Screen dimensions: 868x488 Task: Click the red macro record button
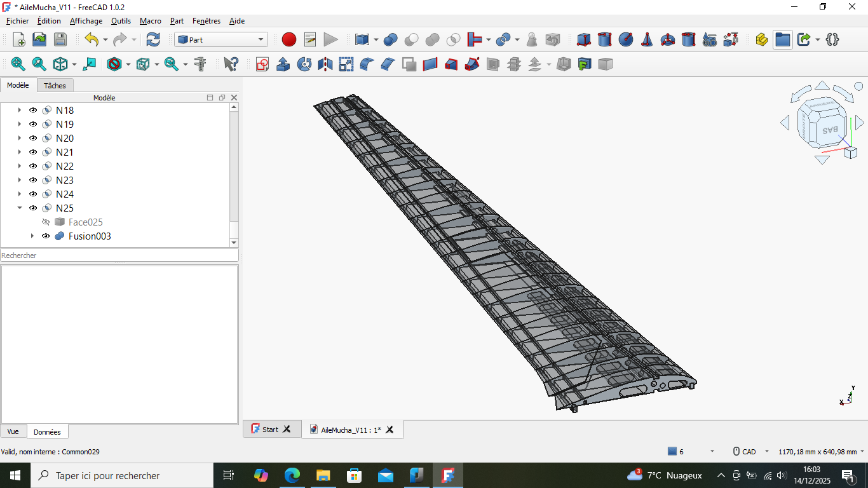click(x=289, y=39)
